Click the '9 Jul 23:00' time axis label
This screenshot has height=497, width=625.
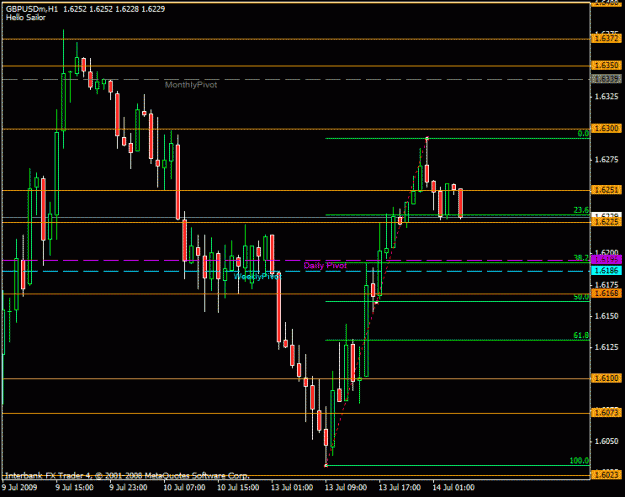[128, 488]
